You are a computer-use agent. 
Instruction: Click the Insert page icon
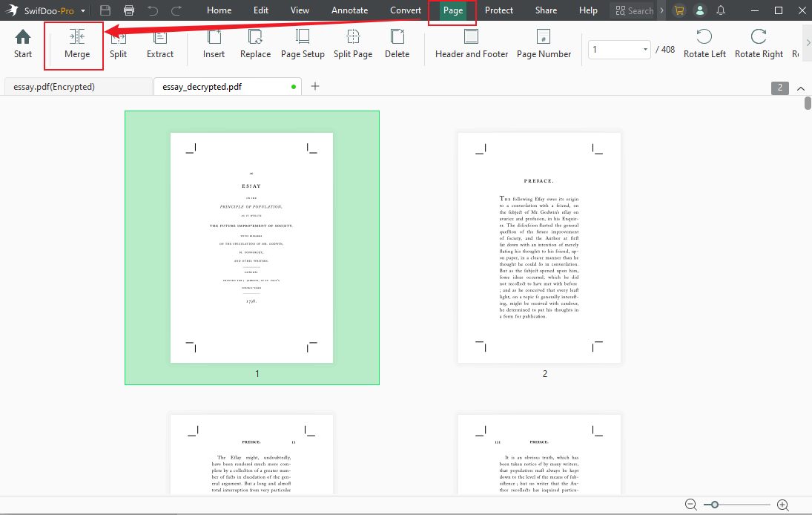(x=214, y=45)
